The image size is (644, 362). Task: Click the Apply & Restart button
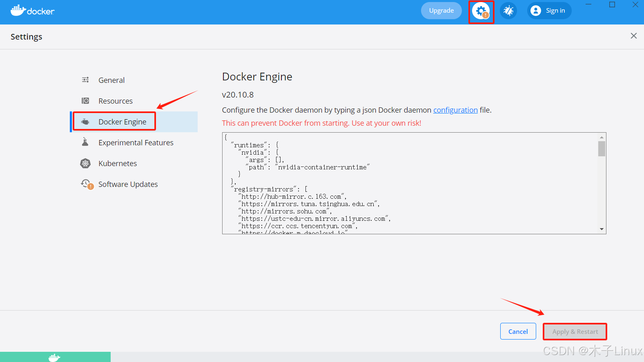coord(575,331)
